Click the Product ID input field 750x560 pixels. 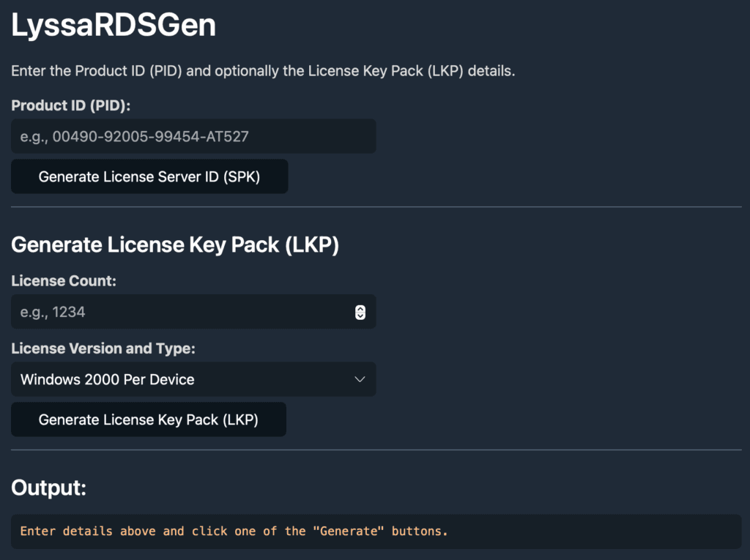coord(193,136)
